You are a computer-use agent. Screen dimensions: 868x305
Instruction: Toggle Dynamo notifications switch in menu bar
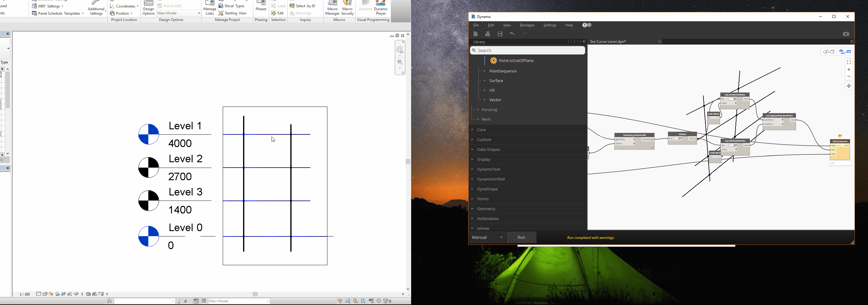click(x=587, y=25)
